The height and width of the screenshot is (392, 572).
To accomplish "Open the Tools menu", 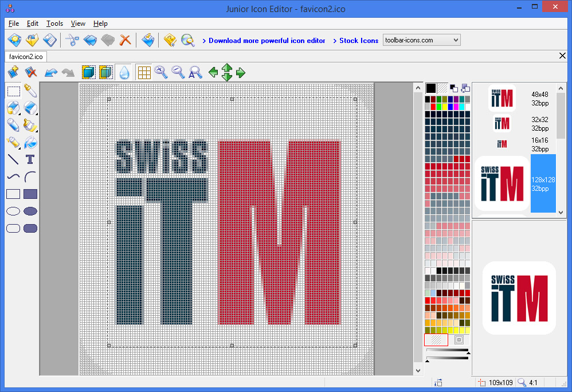I will click(54, 23).
